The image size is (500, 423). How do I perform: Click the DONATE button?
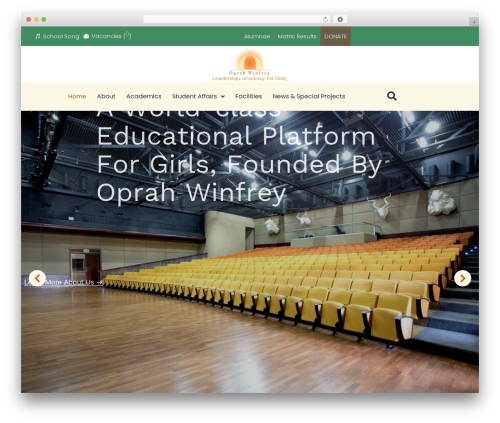click(x=336, y=36)
